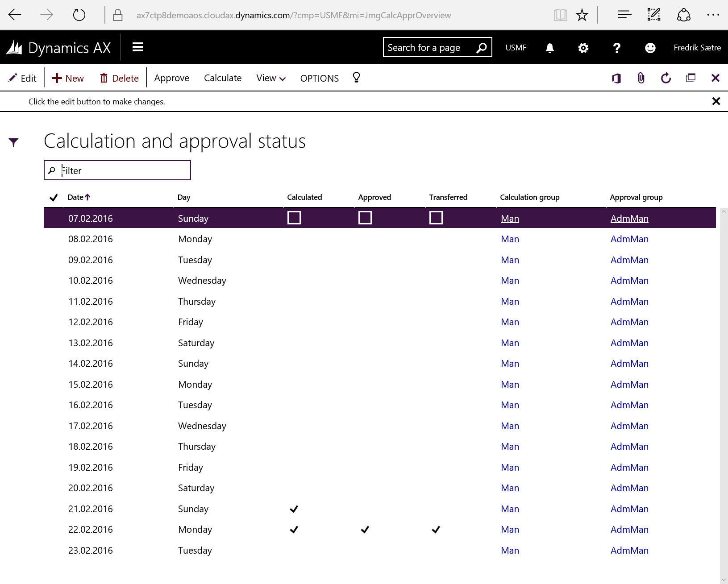
Task: Expand the View dropdown menu
Action: (x=270, y=79)
